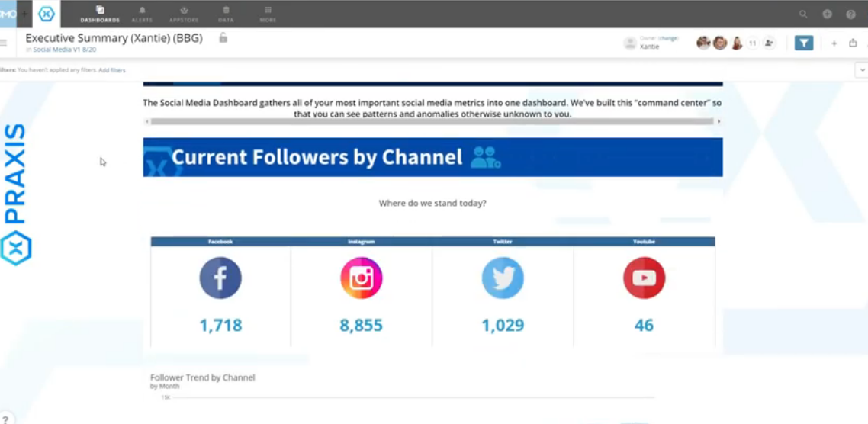Click the Facebook follower count 1,718
Viewport: 868px width, 424px height.
[x=220, y=325]
